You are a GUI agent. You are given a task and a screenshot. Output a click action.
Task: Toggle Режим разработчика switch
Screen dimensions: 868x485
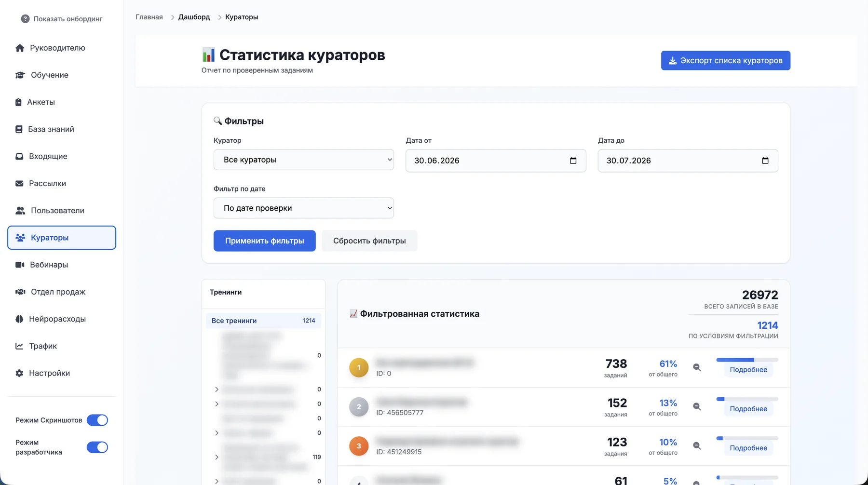(x=97, y=447)
